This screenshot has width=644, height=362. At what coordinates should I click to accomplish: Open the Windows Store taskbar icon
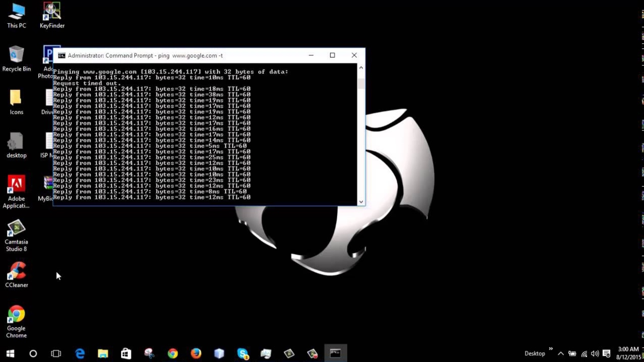point(126,354)
